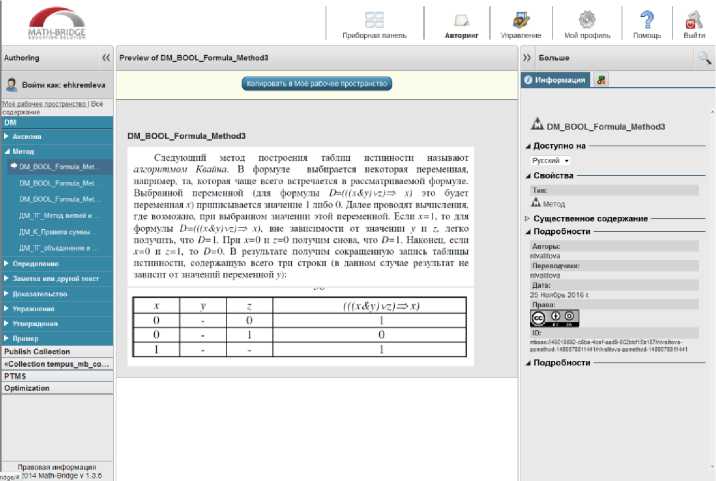The height and width of the screenshot is (481, 716).
Task: Click Моё рабочее пространство link
Action: coord(44,104)
